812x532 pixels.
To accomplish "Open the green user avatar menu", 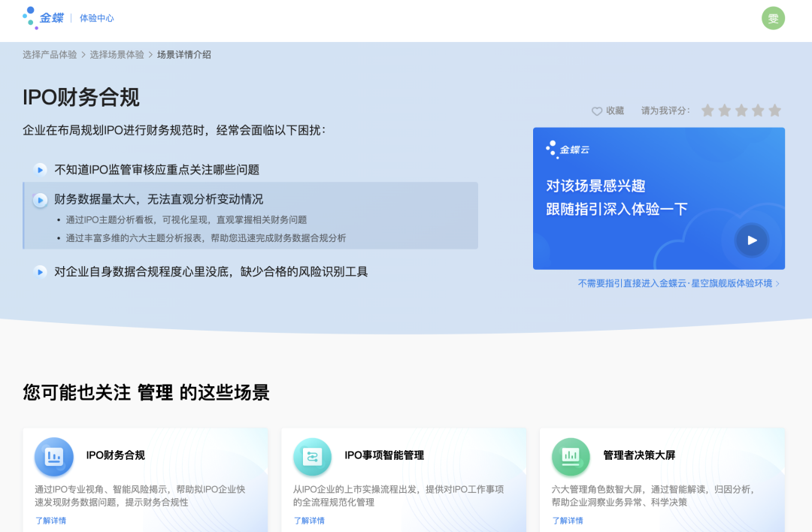I will [773, 19].
